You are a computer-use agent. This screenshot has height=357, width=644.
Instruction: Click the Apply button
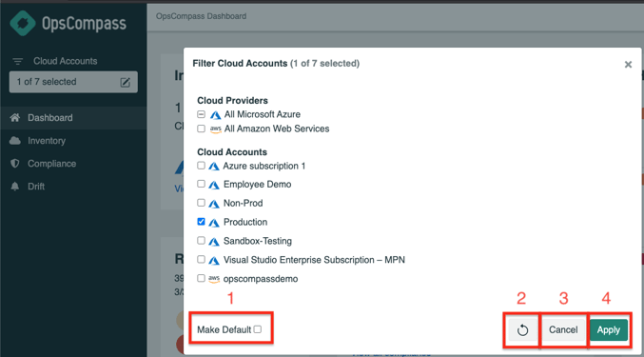point(609,330)
